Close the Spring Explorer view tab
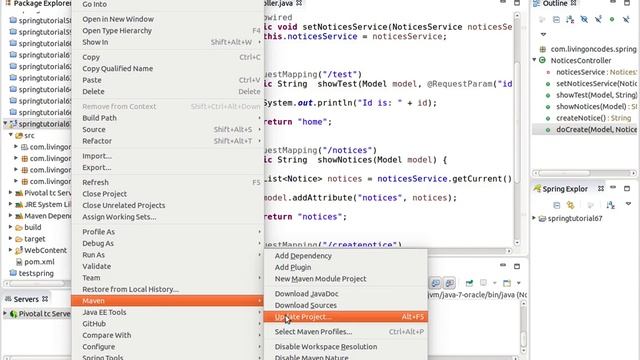This screenshot has height=360, width=640. 601,189
